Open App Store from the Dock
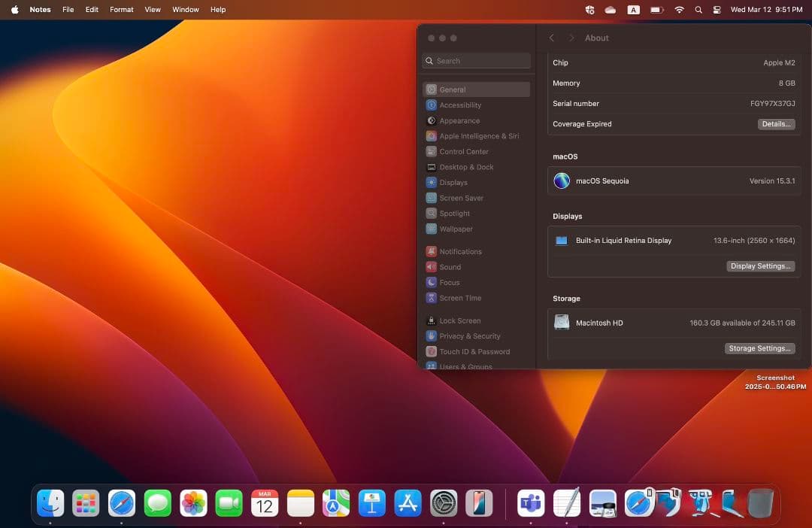The height and width of the screenshot is (528, 812). point(408,503)
